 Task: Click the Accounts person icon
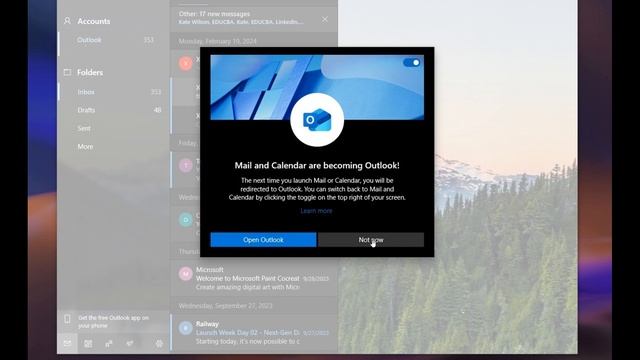pyautogui.click(x=67, y=21)
